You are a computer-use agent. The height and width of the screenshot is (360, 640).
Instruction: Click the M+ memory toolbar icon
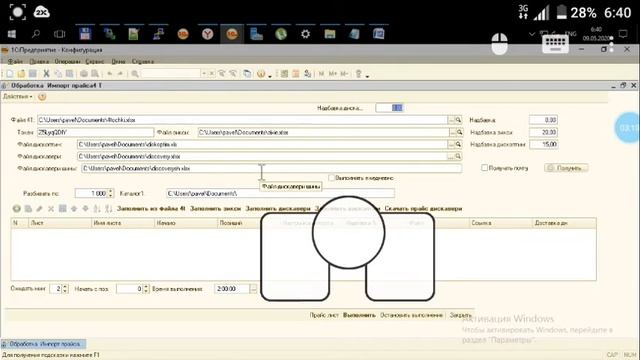333,74
